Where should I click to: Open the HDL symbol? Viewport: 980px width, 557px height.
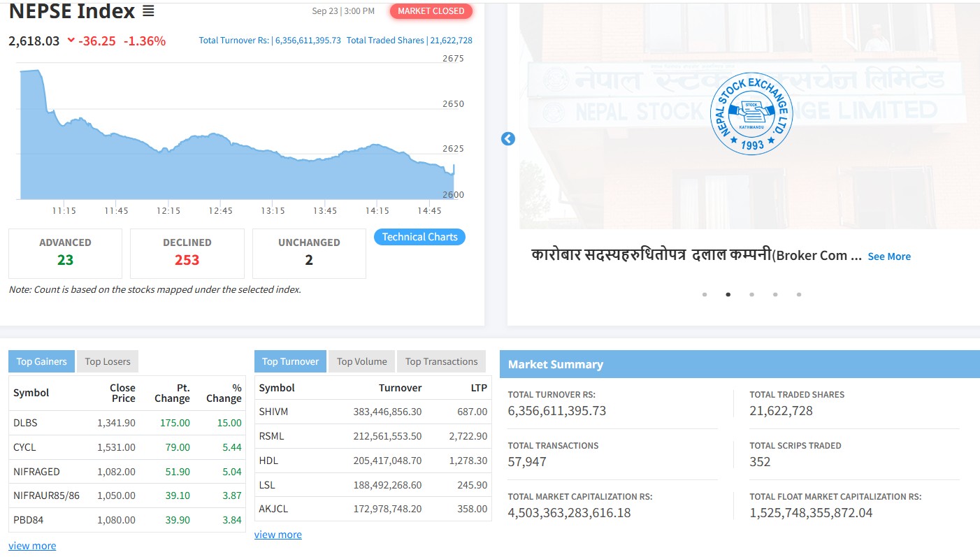[268, 461]
